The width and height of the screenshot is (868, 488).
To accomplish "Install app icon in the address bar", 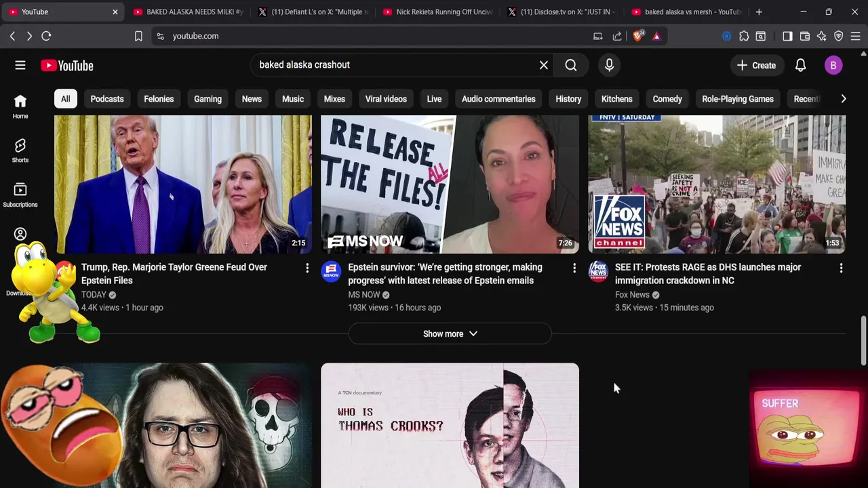I will (597, 36).
